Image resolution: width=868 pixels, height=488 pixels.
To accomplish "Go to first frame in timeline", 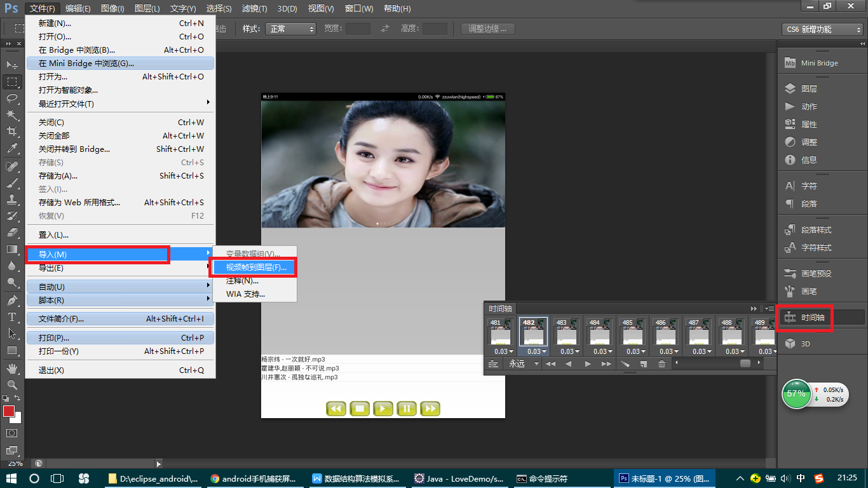I will click(550, 364).
